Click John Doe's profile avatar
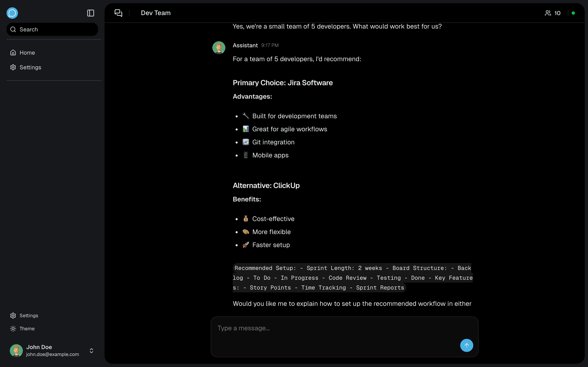This screenshot has height=367, width=588. click(x=16, y=350)
